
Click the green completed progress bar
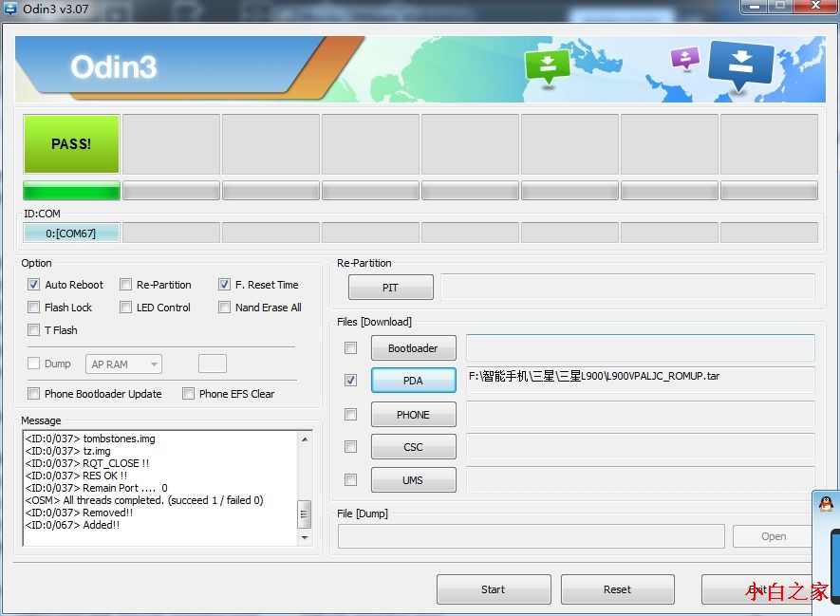(x=71, y=190)
